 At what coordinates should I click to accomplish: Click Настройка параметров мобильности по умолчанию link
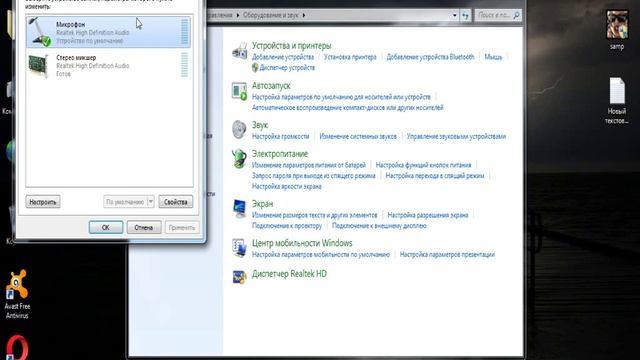(321, 254)
